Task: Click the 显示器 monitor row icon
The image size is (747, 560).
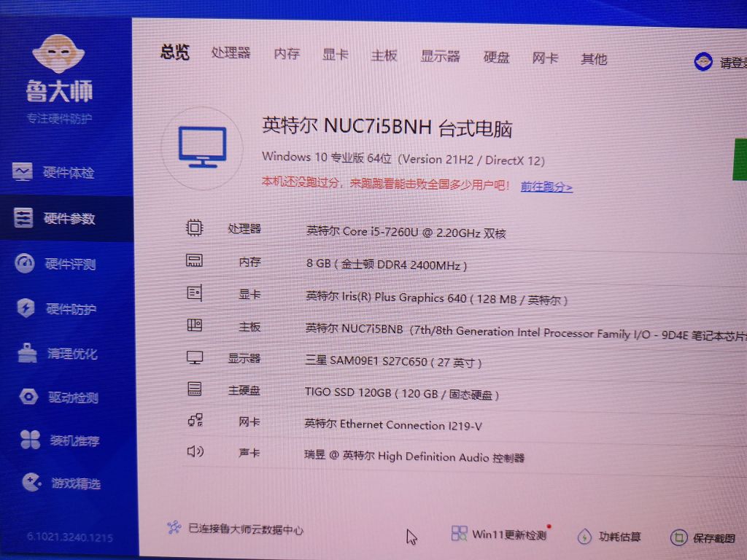Action: 194,357
